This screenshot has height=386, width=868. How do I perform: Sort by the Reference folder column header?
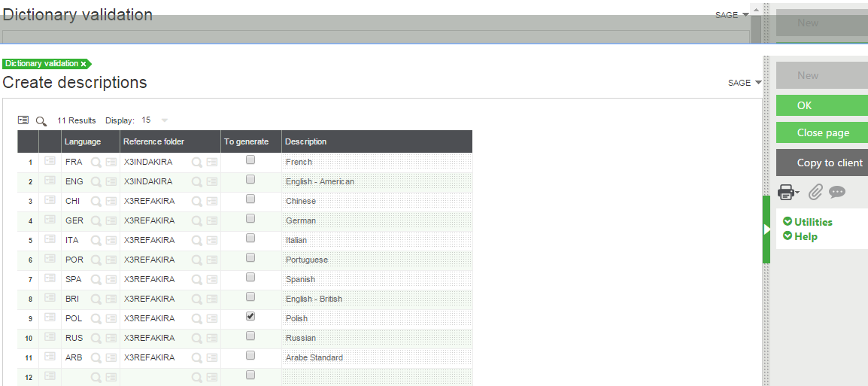point(153,141)
